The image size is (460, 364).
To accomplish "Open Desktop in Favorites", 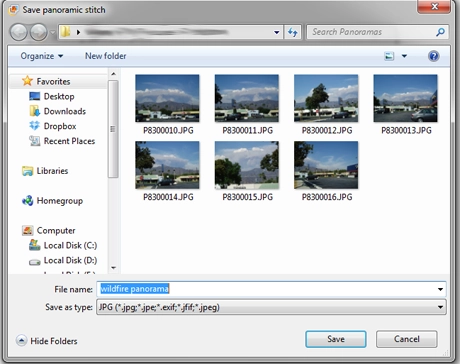I will tap(59, 96).
